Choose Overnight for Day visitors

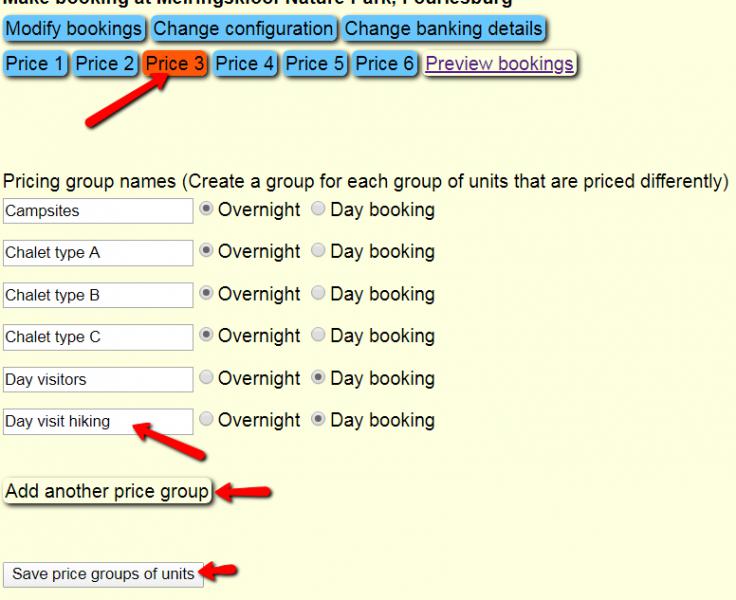tap(206, 379)
